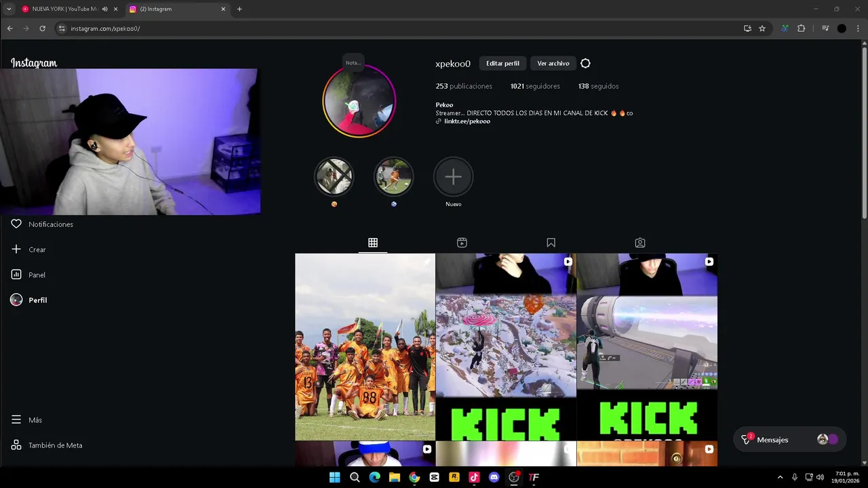The width and height of the screenshot is (868, 488).
Task: Click Ver archivo button
Action: (x=553, y=63)
